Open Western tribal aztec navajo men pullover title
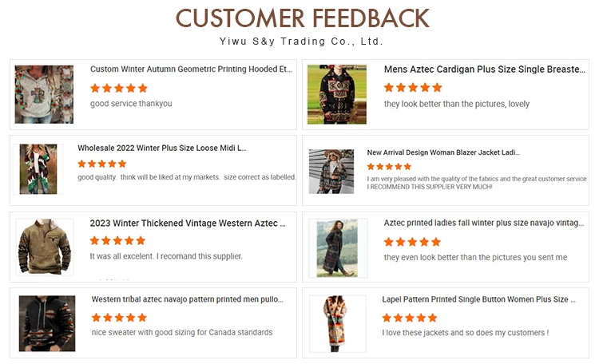Image resolution: width=599 pixels, height=364 pixels. pos(187,299)
